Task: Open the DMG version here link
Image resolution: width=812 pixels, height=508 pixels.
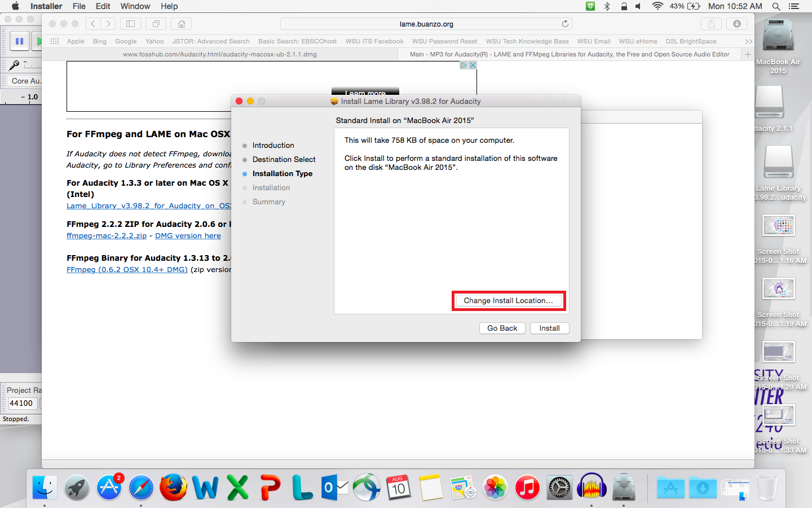Action: click(x=188, y=236)
